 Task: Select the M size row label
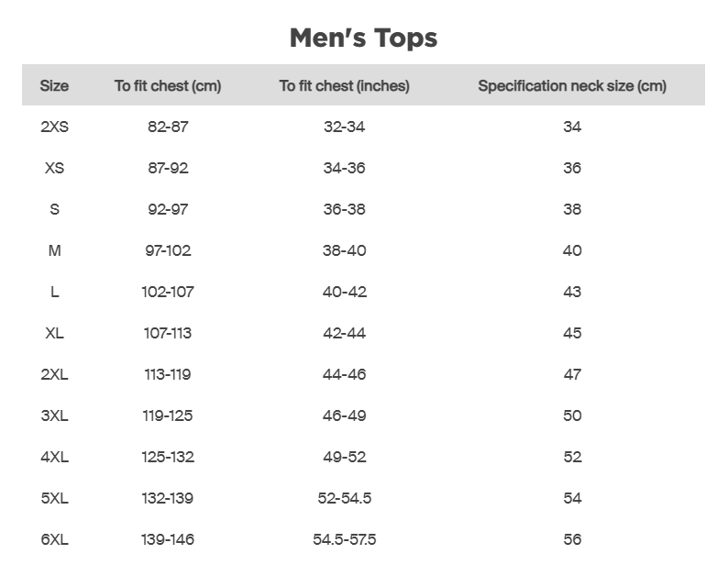click(54, 250)
